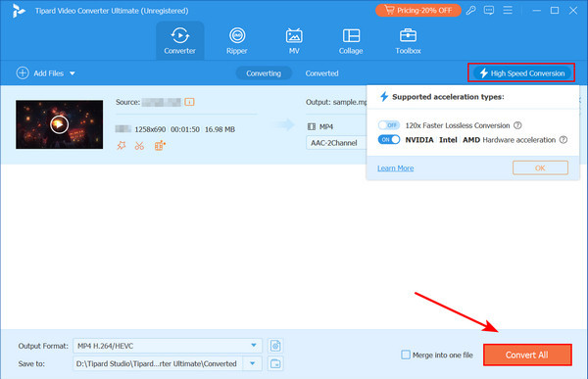The width and height of the screenshot is (588, 379).
Task: Open the Ripper module
Action: (x=236, y=41)
